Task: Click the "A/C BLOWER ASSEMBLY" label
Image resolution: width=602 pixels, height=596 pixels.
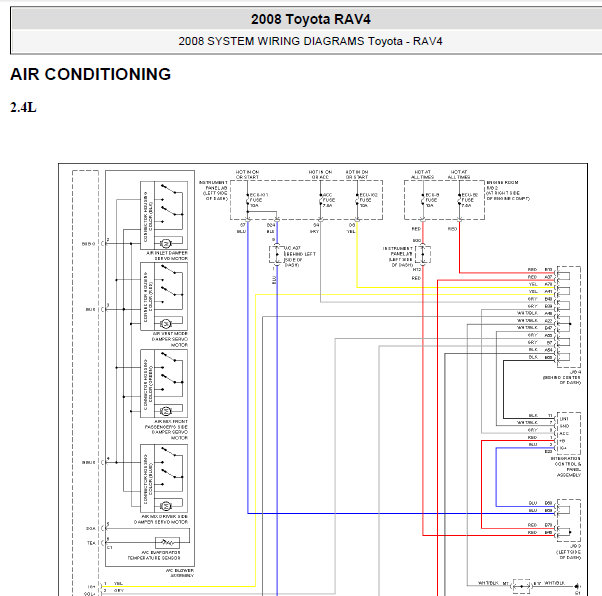Action: (180, 573)
